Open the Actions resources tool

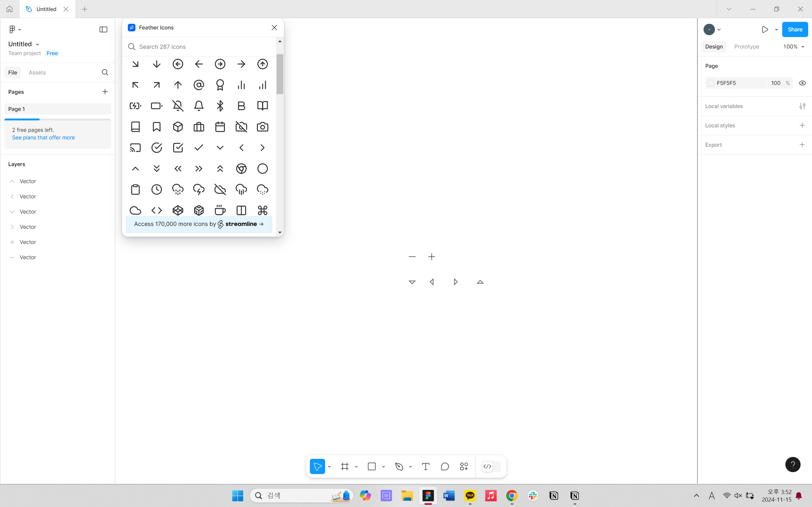[x=464, y=466]
